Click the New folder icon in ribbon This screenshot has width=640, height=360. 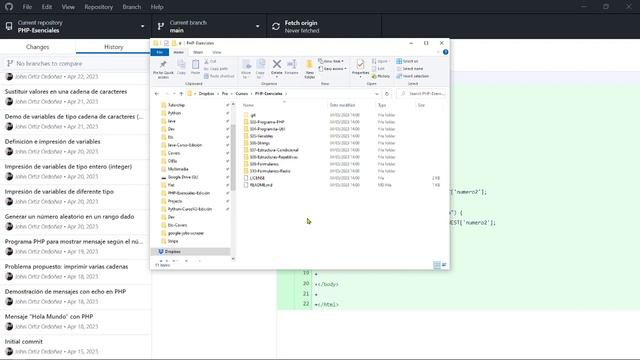(x=309, y=64)
